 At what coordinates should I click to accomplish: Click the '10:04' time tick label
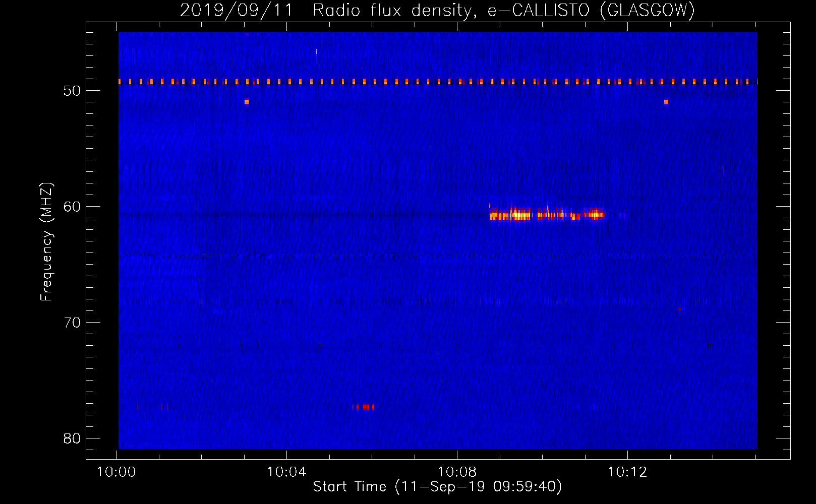click(287, 472)
